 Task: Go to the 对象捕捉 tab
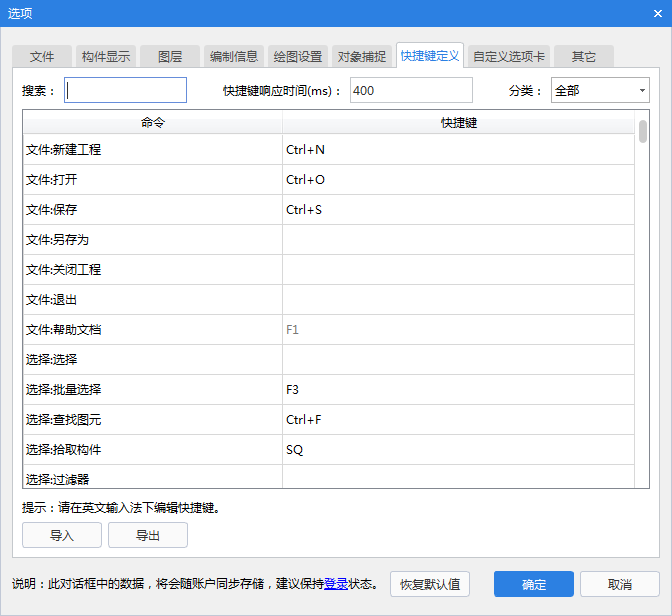pyautogui.click(x=362, y=57)
